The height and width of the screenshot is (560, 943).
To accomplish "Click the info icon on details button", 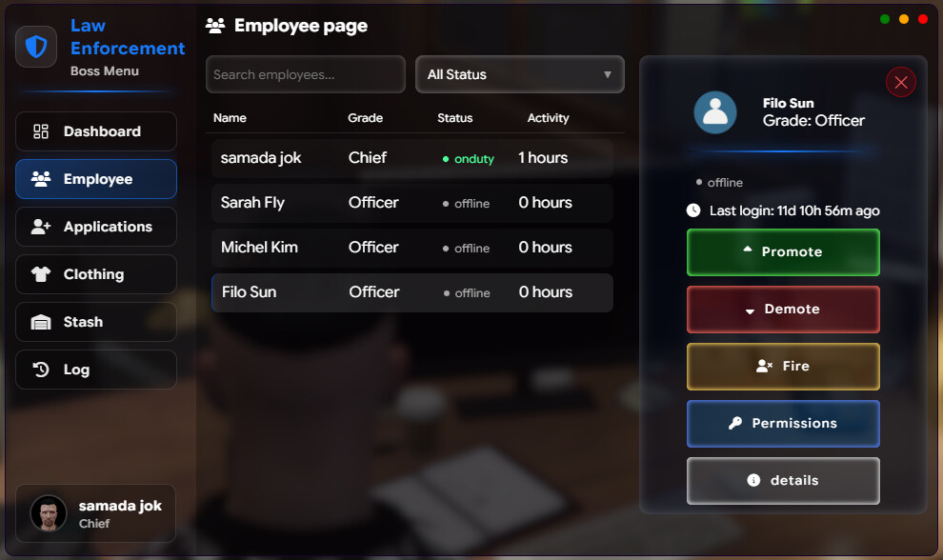I will 753,479.
